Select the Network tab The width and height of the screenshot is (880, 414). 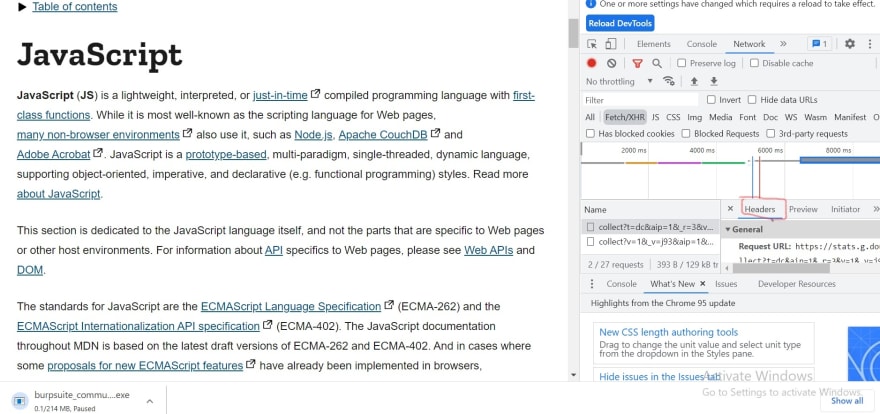point(749,44)
